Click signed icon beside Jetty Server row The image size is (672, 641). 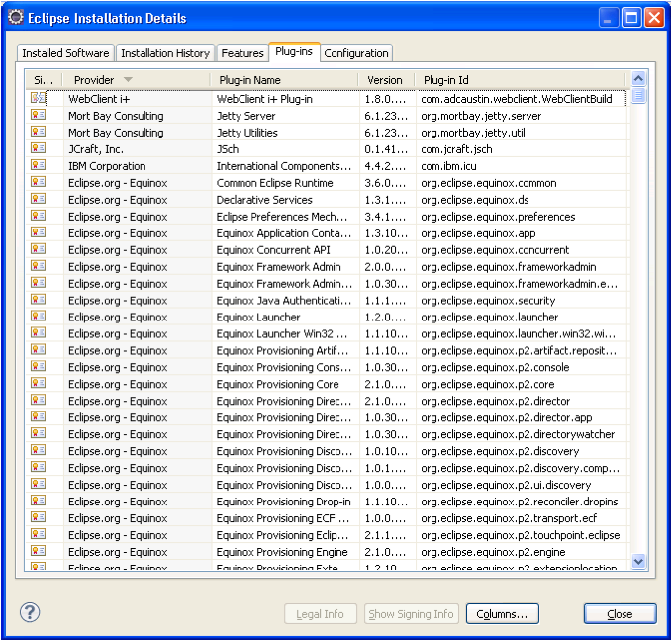click(x=38, y=115)
